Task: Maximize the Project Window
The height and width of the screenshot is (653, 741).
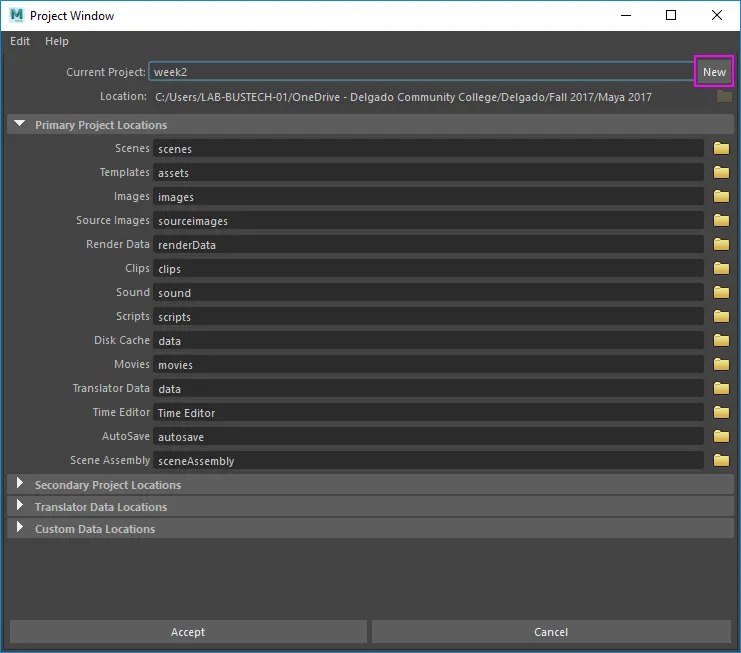Action: point(671,16)
